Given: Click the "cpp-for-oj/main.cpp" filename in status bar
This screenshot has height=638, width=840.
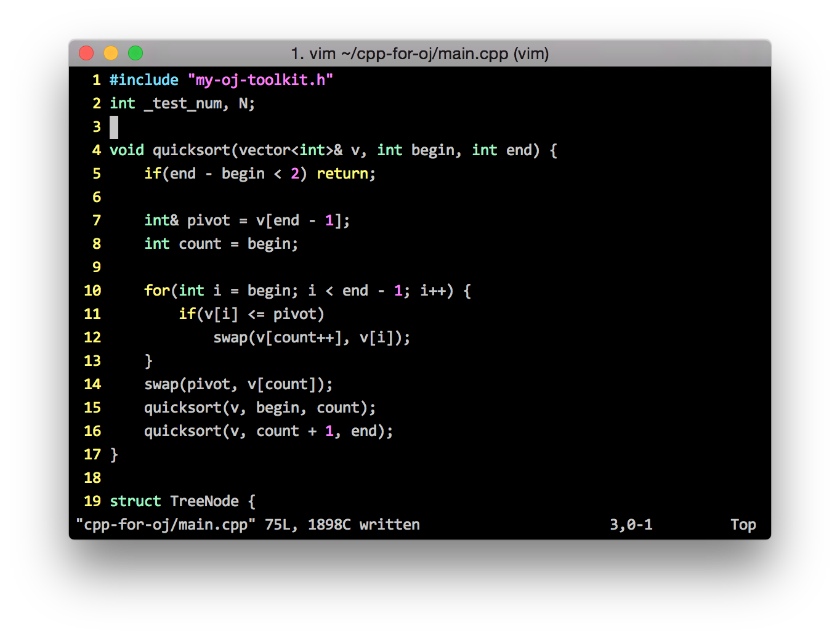Looking at the screenshot, I should coord(165,524).
